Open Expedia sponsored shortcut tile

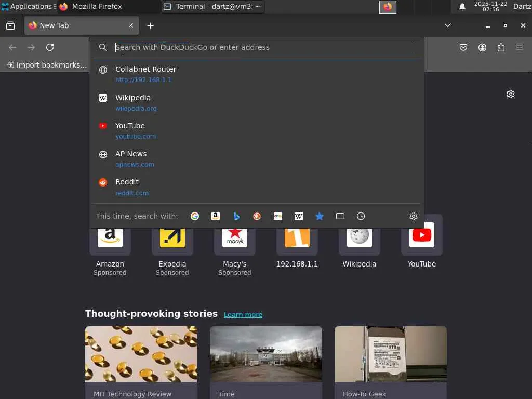172,249
